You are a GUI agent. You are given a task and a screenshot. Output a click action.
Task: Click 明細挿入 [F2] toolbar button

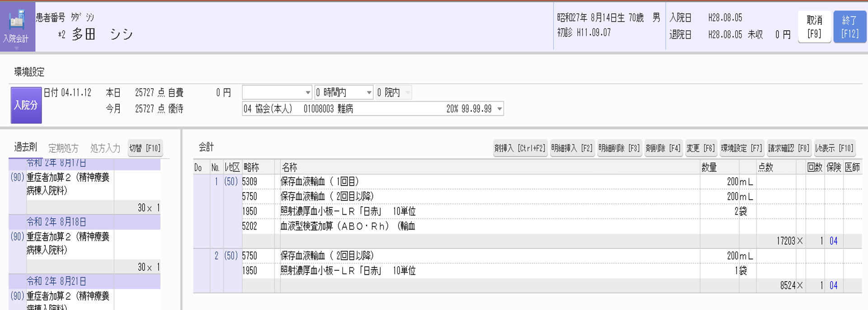572,148
